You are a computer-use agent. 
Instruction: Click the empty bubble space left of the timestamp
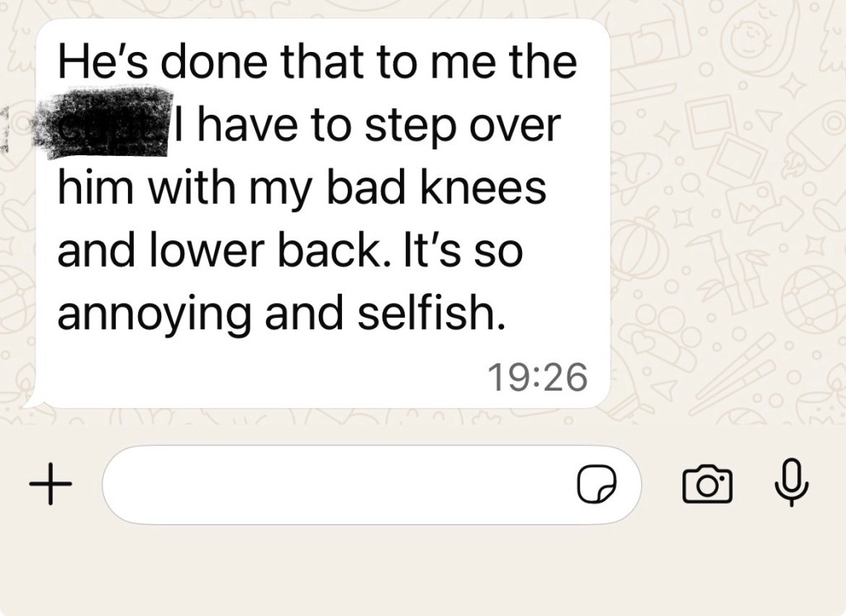(x=259, y=377)
